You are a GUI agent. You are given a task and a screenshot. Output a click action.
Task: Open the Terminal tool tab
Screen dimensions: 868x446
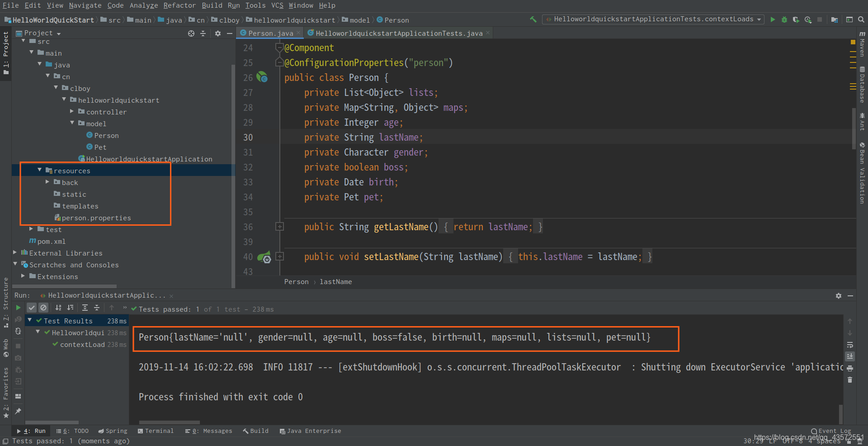[x=156, y=431]
